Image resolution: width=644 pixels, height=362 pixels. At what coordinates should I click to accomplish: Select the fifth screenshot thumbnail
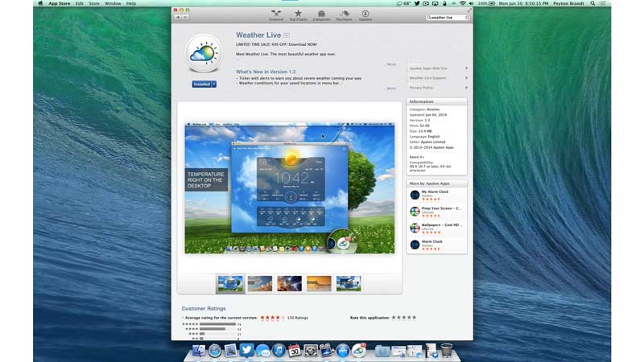click(349, 284)
